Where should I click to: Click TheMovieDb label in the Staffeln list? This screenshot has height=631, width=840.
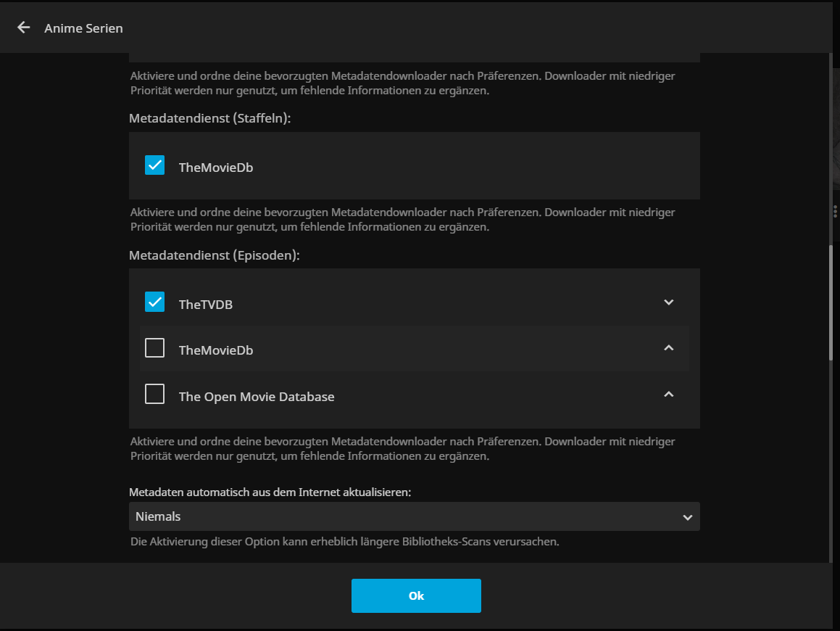(x=216, y=168)
